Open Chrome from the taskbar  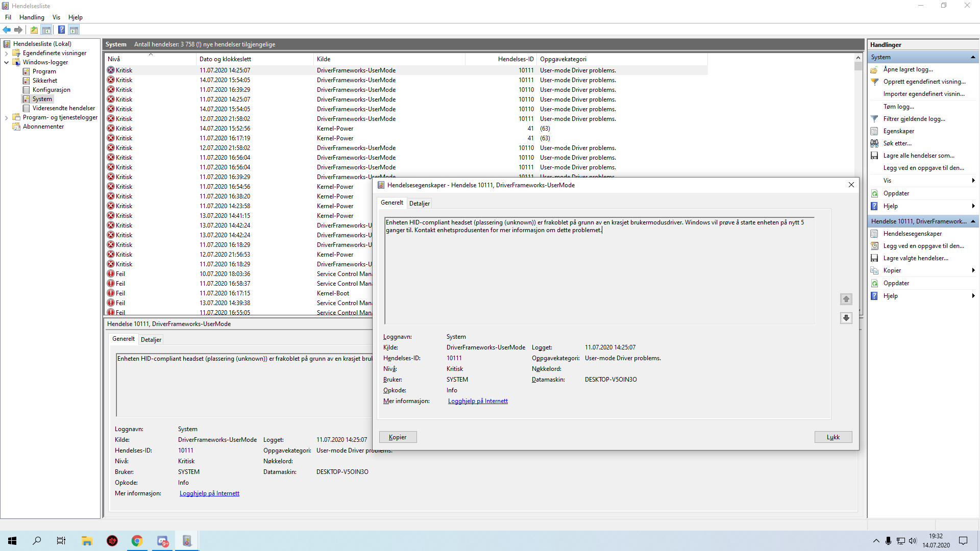tap(137, 541)
